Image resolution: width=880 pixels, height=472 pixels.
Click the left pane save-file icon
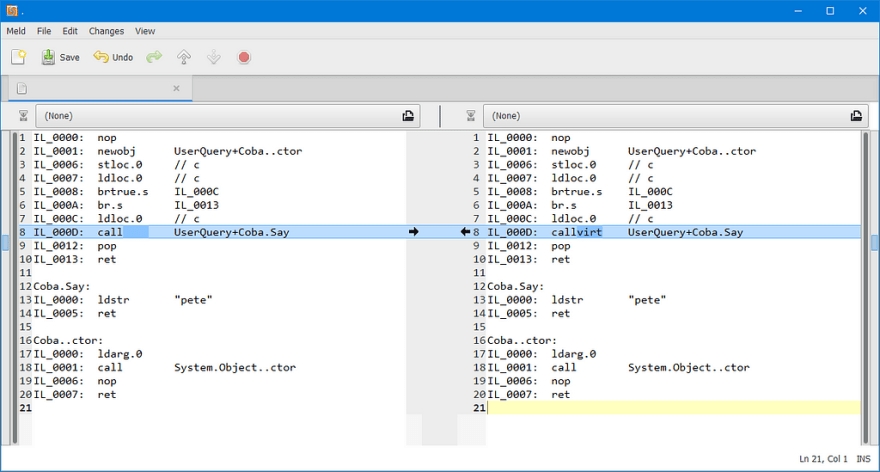click(23, 116)
